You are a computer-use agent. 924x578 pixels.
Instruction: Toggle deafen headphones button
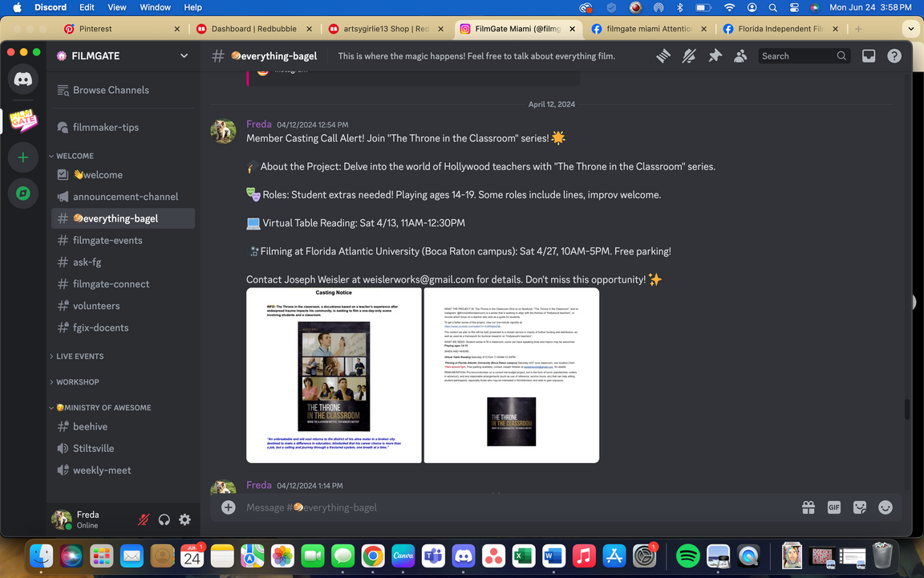[x=164, y=519]
